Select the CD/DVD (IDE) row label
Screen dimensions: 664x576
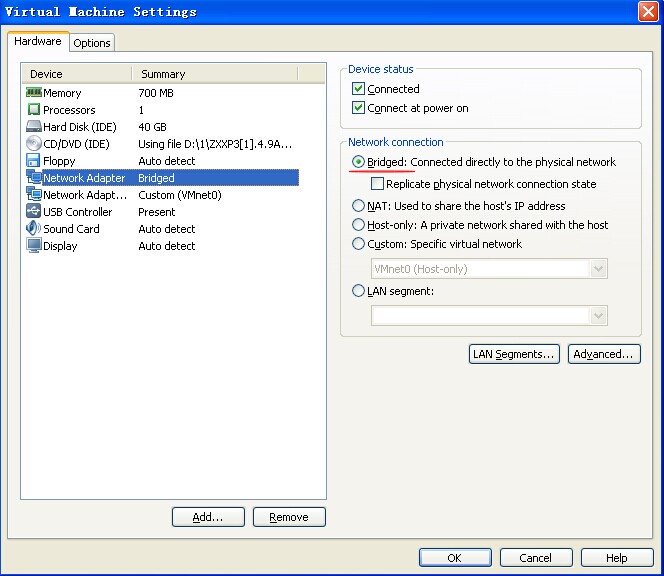[76, 144]
